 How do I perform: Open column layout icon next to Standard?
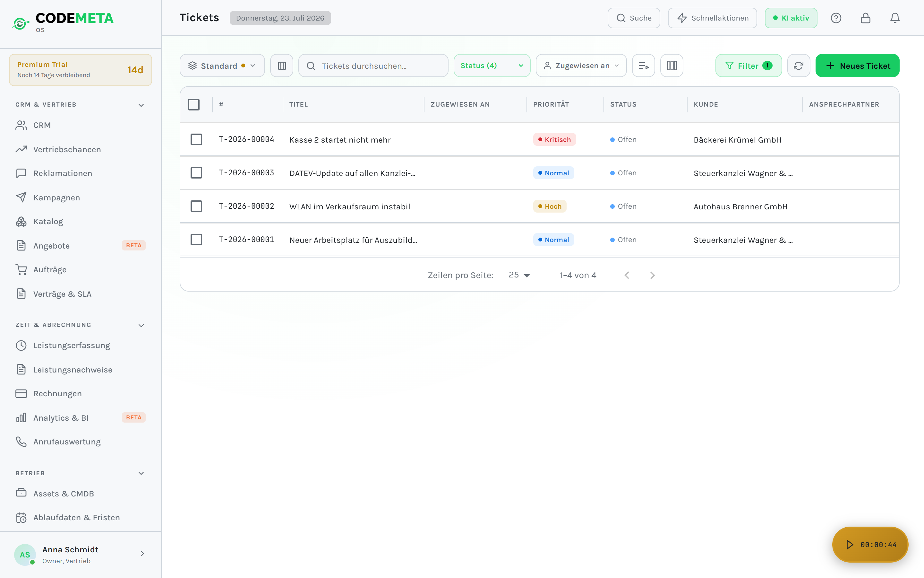pyautogui.click(x=282, y=66)
